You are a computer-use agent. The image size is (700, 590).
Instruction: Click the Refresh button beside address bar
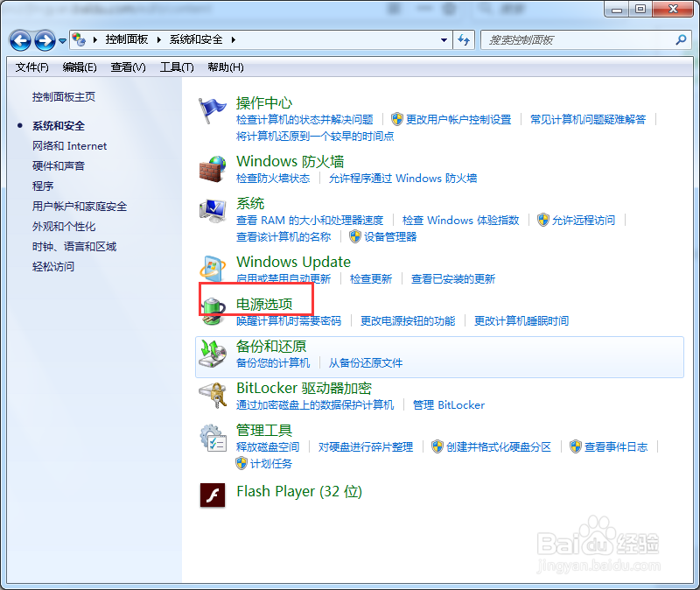click(x=464, y=40)
